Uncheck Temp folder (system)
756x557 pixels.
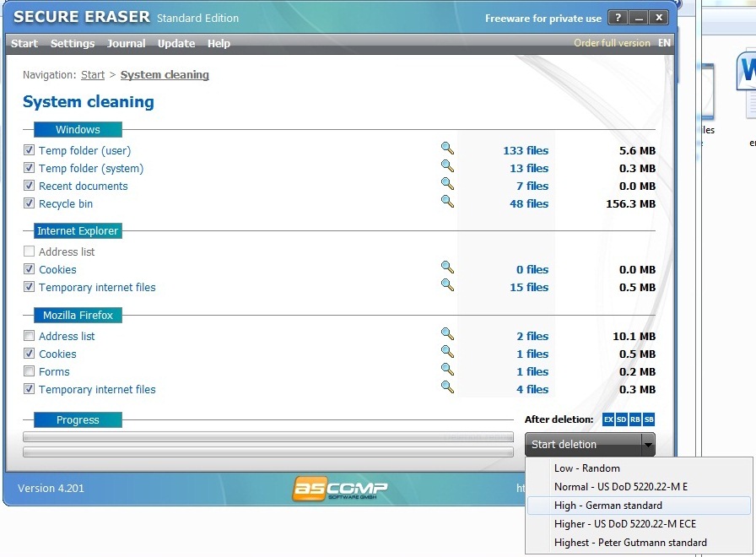point(29,168)
